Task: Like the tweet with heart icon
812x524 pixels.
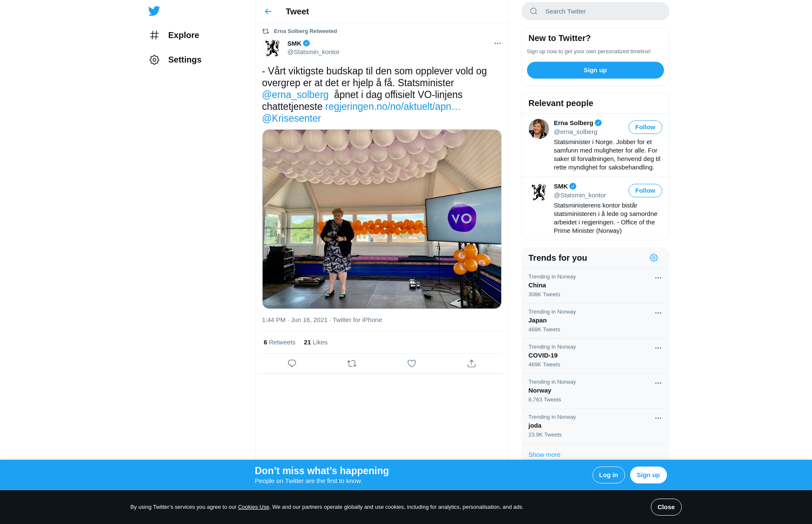Action: (x=411, y=363)
